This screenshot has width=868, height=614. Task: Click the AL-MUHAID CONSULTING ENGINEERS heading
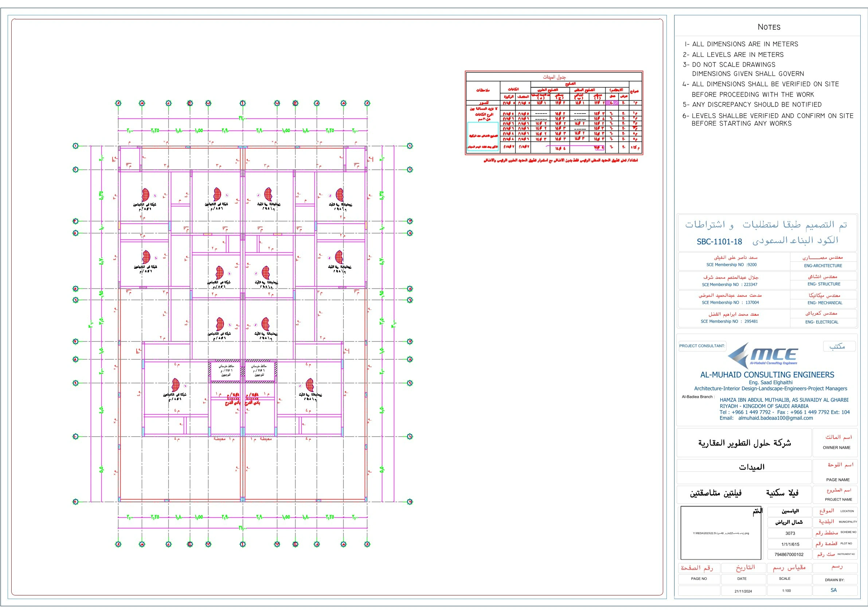pos(767,375)
